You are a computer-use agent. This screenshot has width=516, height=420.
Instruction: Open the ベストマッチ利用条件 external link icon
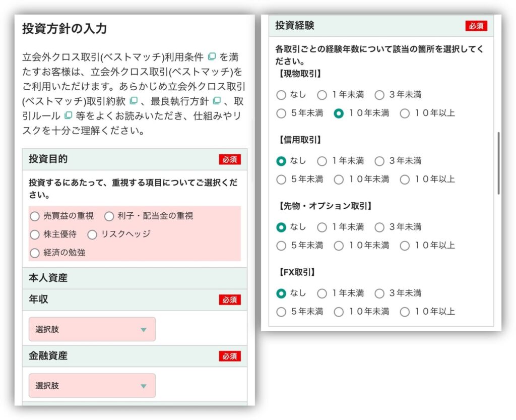pyautogui.click(x=212, y=56)
